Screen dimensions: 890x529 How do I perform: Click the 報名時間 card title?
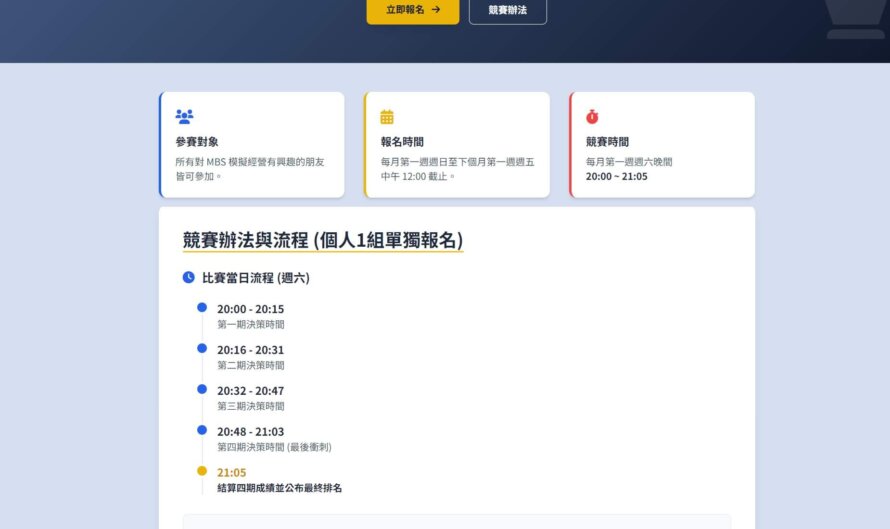(402, 142)
